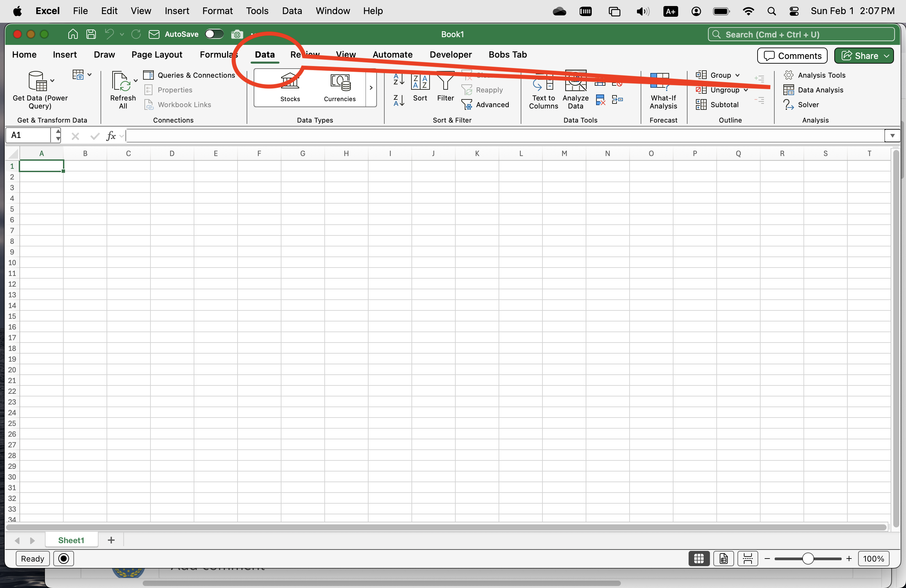Click the Search field in title bar
906x588 pixels.
coord(801,34)
